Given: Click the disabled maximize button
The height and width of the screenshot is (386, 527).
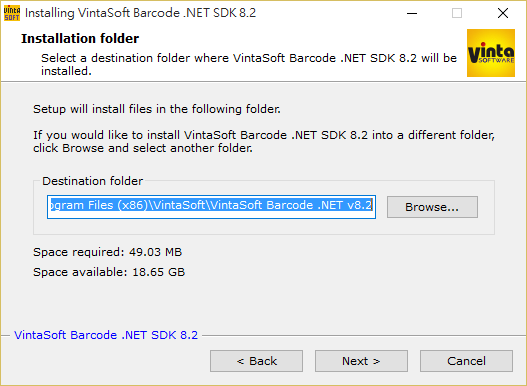Looking at the screenshot, I should (457, 13).
